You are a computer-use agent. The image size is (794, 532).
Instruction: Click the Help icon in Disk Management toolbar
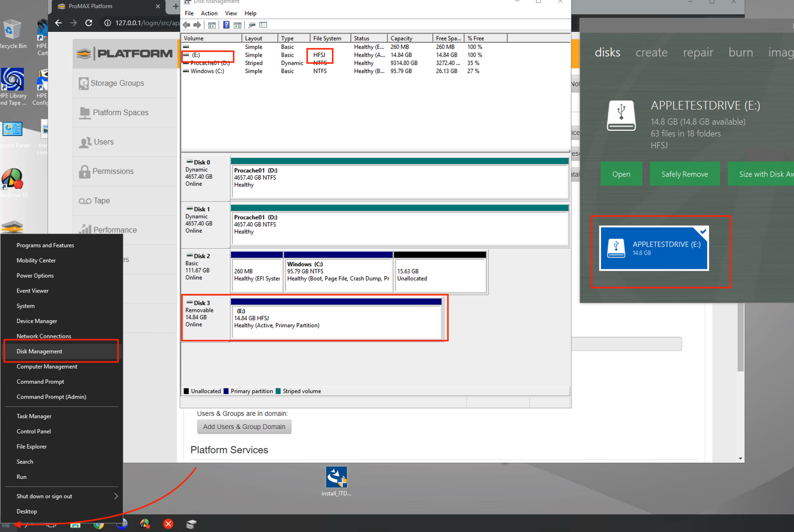coord(226,25)
